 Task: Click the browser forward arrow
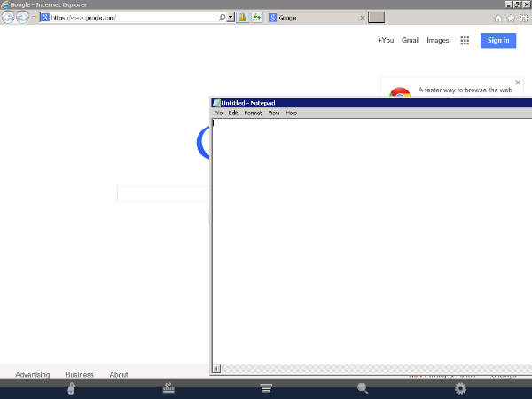[22, 17]
